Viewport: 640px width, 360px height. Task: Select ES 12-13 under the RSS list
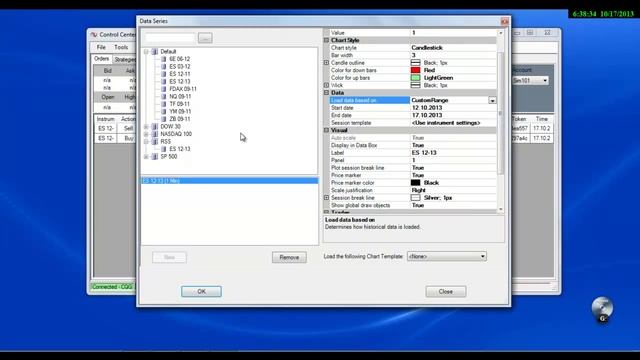click(x=180, y=149)
